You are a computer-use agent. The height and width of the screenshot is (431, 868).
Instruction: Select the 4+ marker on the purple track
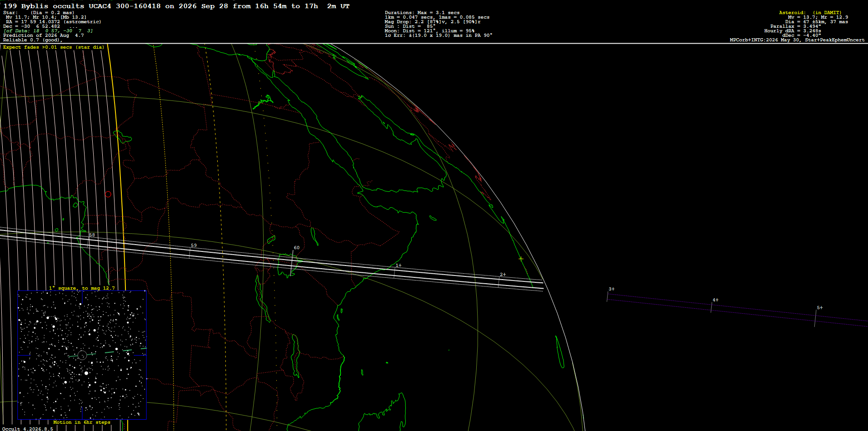click(x=715, y=300)
